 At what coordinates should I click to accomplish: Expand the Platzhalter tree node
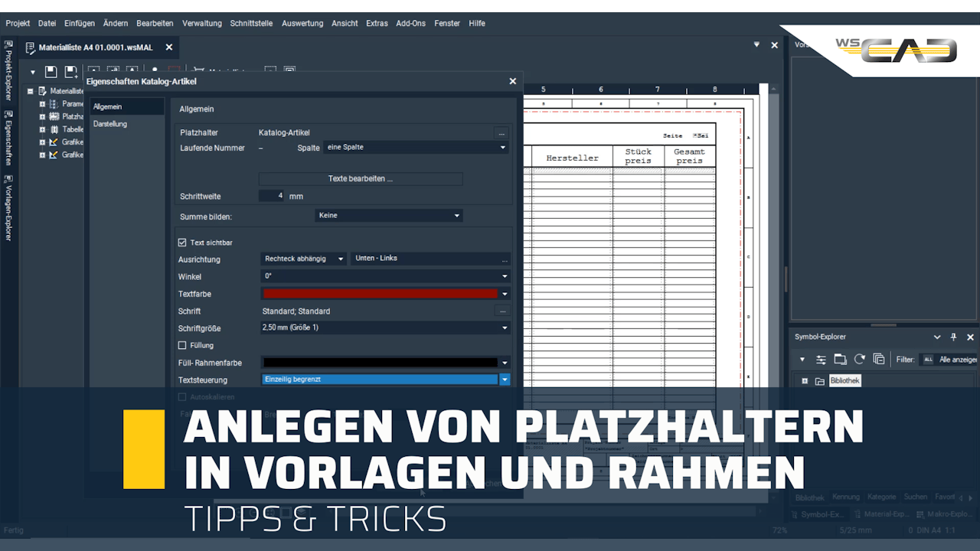pos(44,116)
